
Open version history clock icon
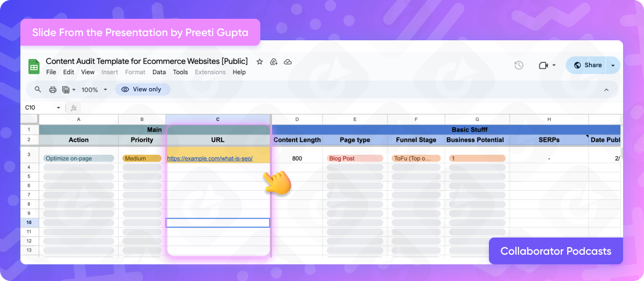(x=518, y=65)
